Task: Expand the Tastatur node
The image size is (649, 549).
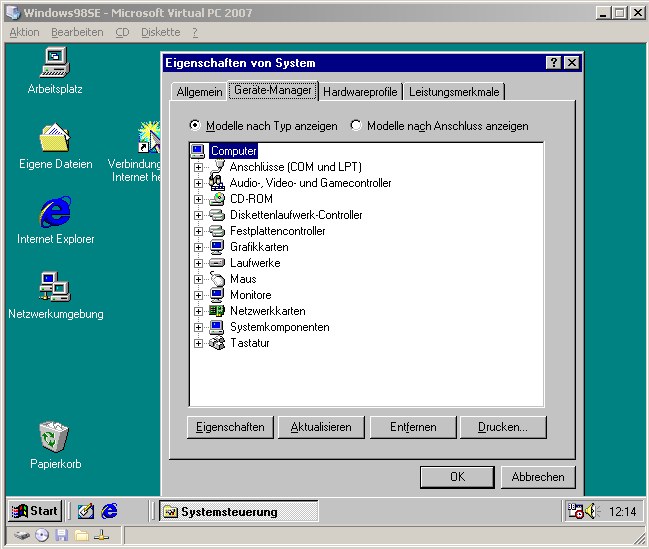Action: [198, 344]
